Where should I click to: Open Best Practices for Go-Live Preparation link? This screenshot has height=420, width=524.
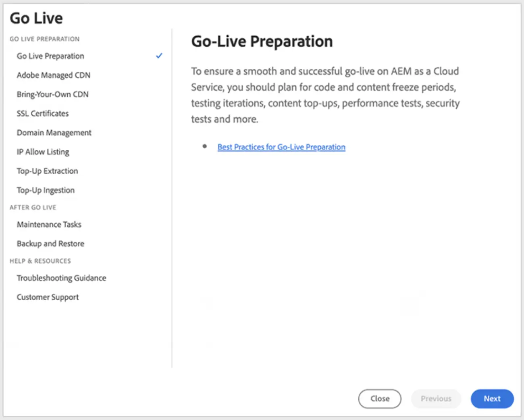click(281, 147)
